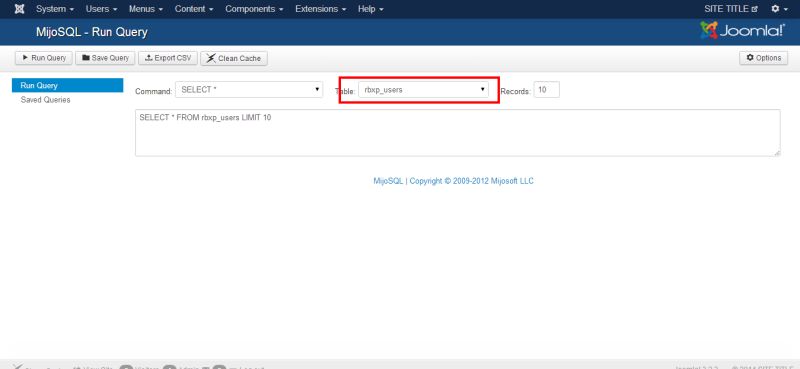Viewport: 800px width, 369px height.
Task: Open the System menu
Action: 55,9
